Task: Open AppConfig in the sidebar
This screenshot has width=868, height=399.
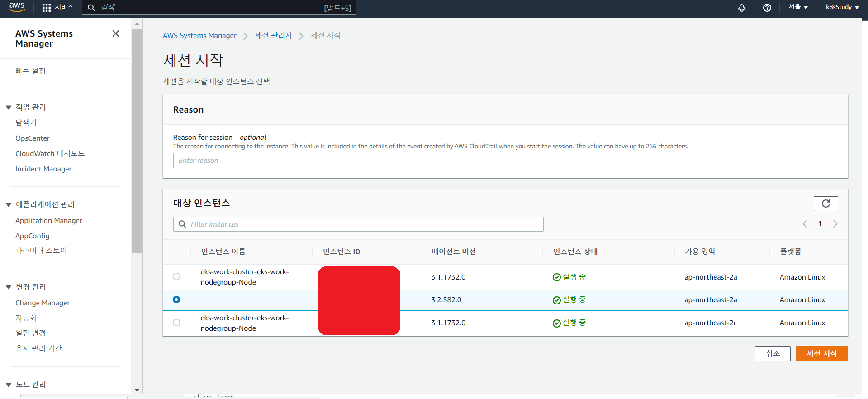Action: pyautogui.click(x=33, y=236)
